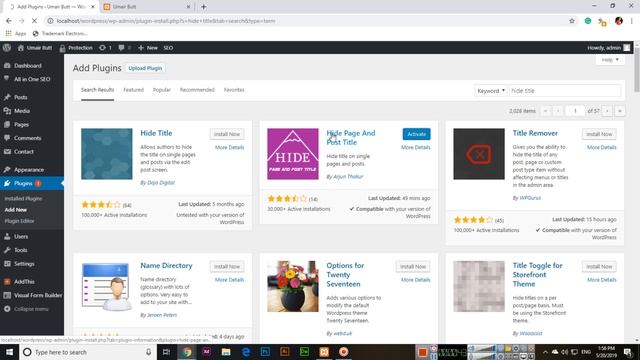This screenshot has height=360, width=640.
Task: Click Upload Plugin button
Action: pos(145,68)
